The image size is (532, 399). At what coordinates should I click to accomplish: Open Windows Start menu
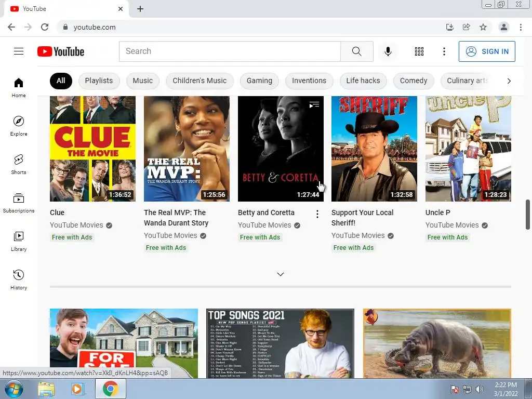[13, 389]
